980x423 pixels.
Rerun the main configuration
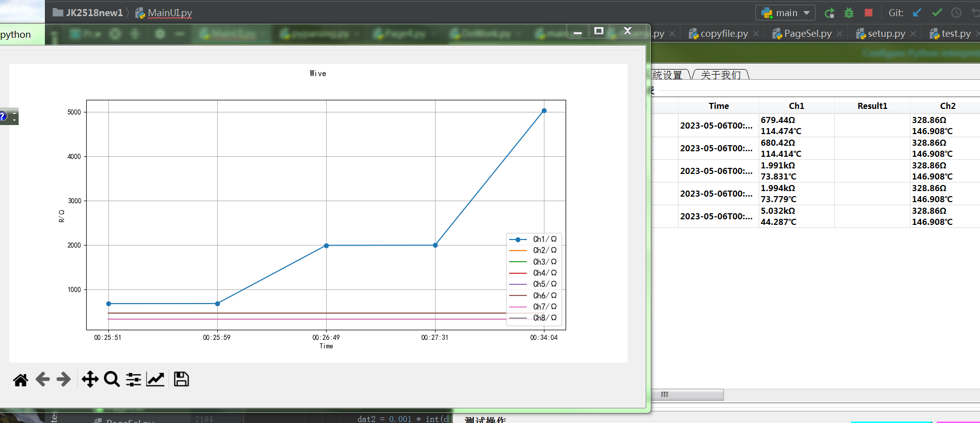pos(829,13)
